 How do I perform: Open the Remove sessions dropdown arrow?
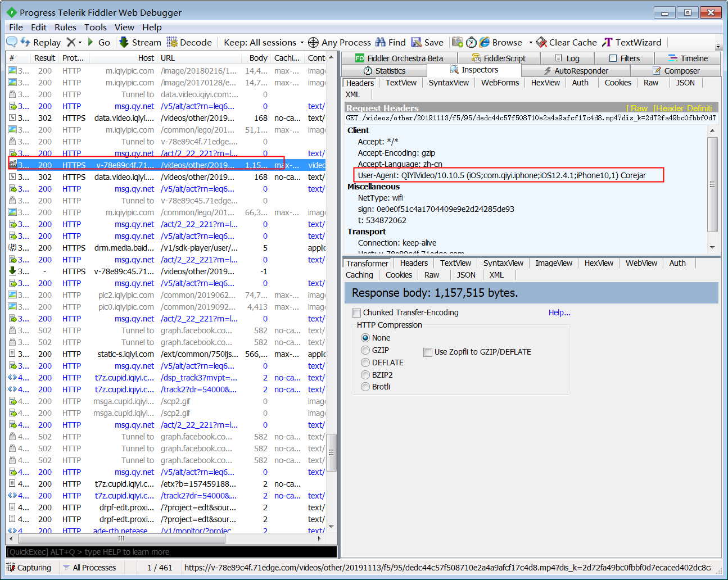click(80, 42)
